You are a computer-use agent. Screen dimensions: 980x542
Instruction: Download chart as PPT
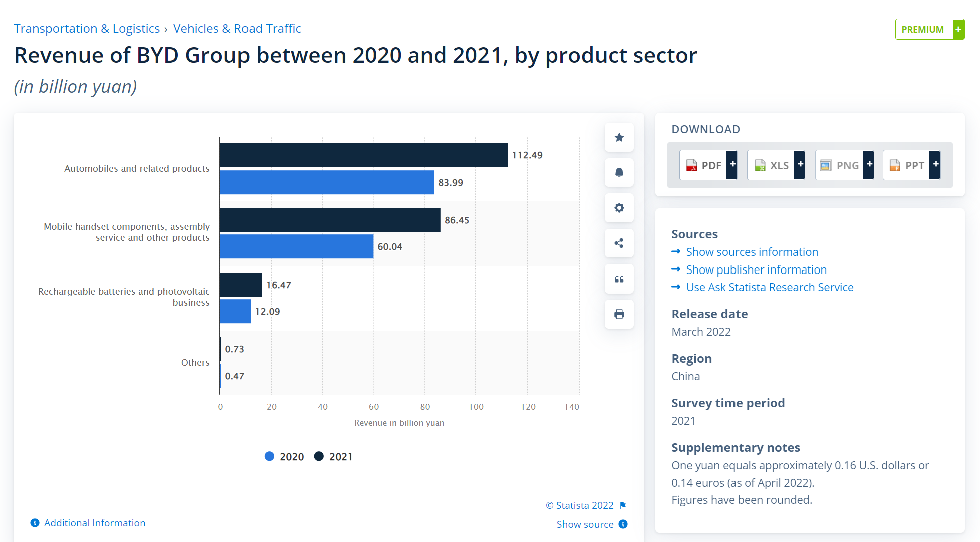pos(911,165)
